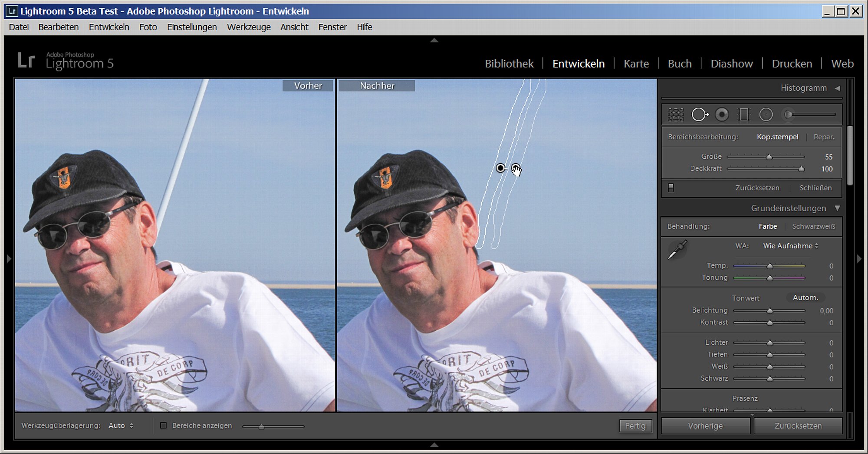Pick the white balance eyedropper tool
868x454 pixels.
point(677,250)
